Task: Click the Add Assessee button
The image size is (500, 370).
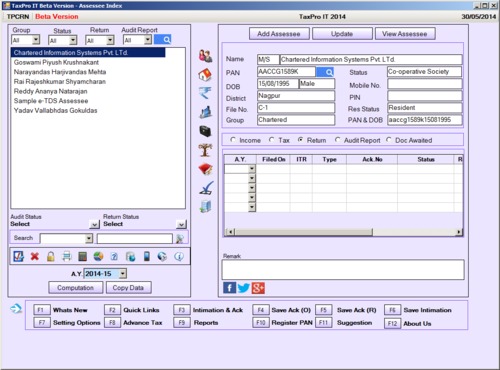Action: tap(279, 34)
